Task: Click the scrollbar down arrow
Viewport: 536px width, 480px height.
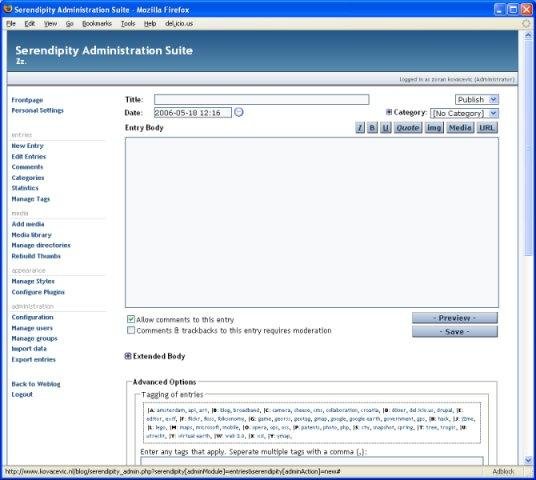Action: tap(528, 460)
